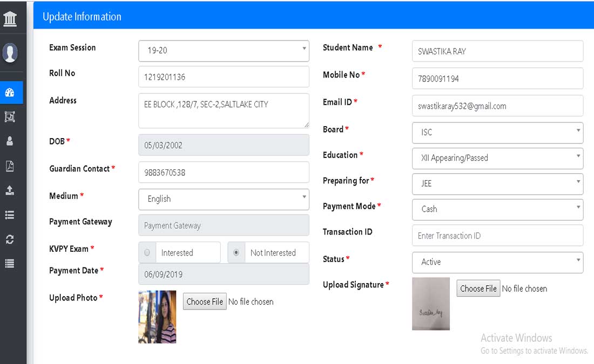Viewport: 594px width, 364px height.
Task: Click Choose File for Upload Signature
Action: 478,289
